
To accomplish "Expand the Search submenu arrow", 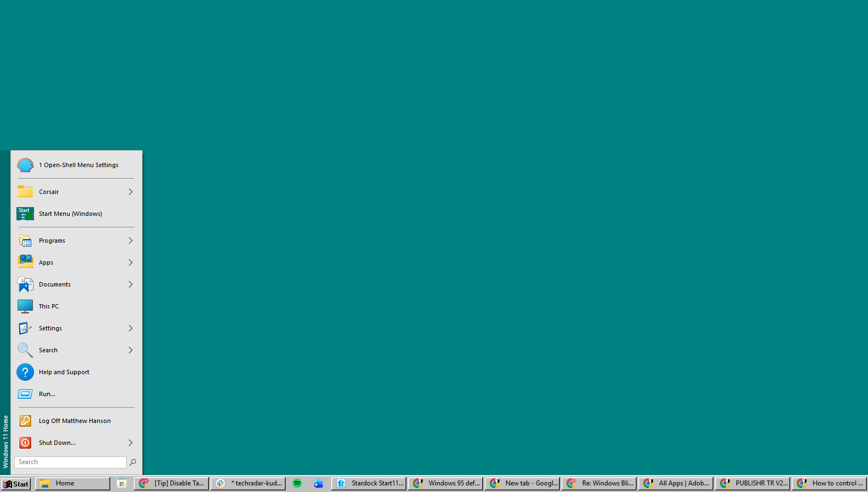I will point(131,350).
